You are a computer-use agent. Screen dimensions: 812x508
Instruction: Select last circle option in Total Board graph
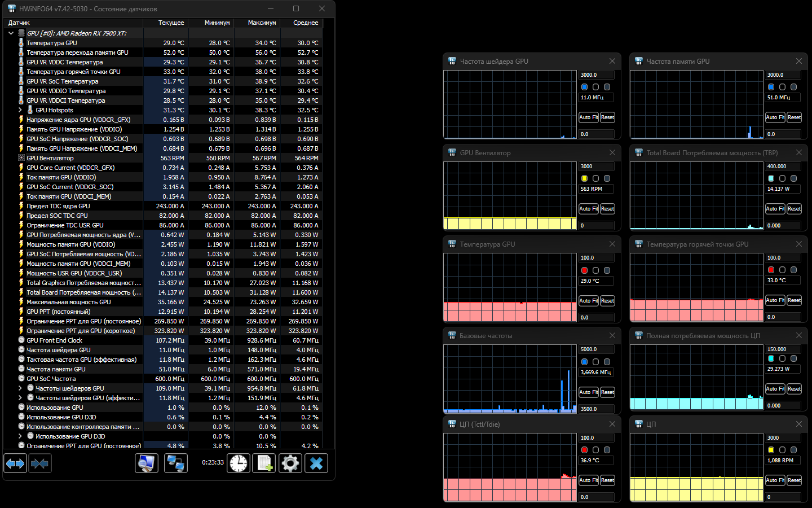coord(793,178)
